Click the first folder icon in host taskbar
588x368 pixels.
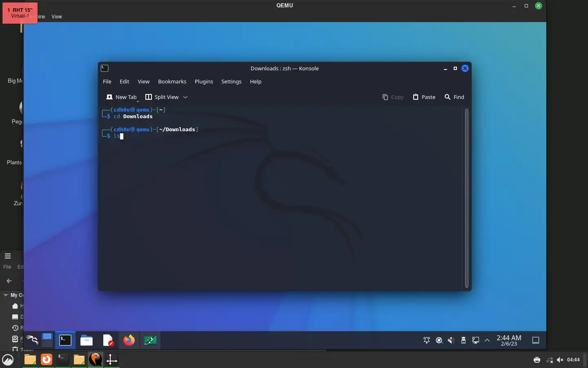coord(30,359)
